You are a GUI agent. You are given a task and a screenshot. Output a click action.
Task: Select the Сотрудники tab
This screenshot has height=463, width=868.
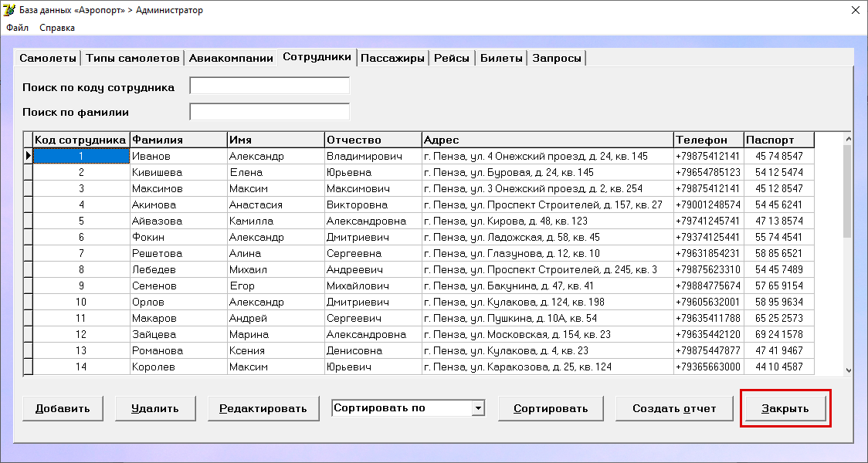point(317,57)
